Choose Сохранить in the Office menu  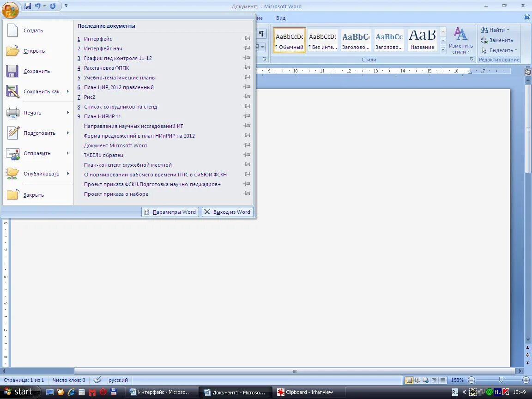(37, 71)
